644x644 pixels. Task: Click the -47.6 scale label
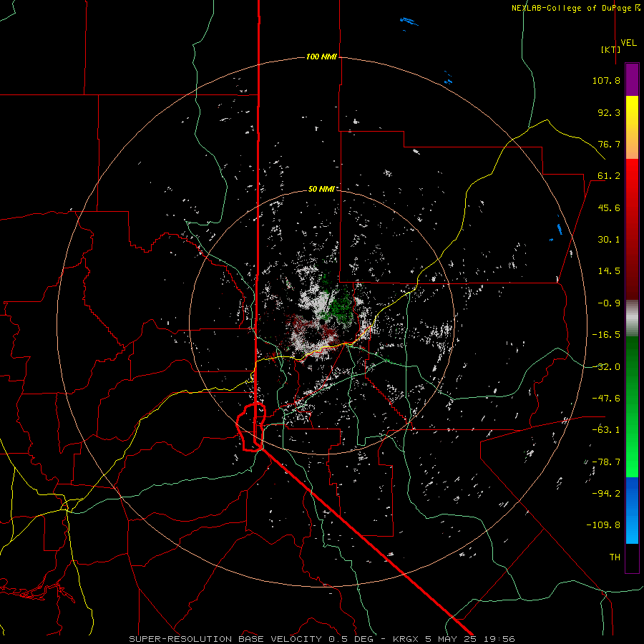[x=606, y=399]
